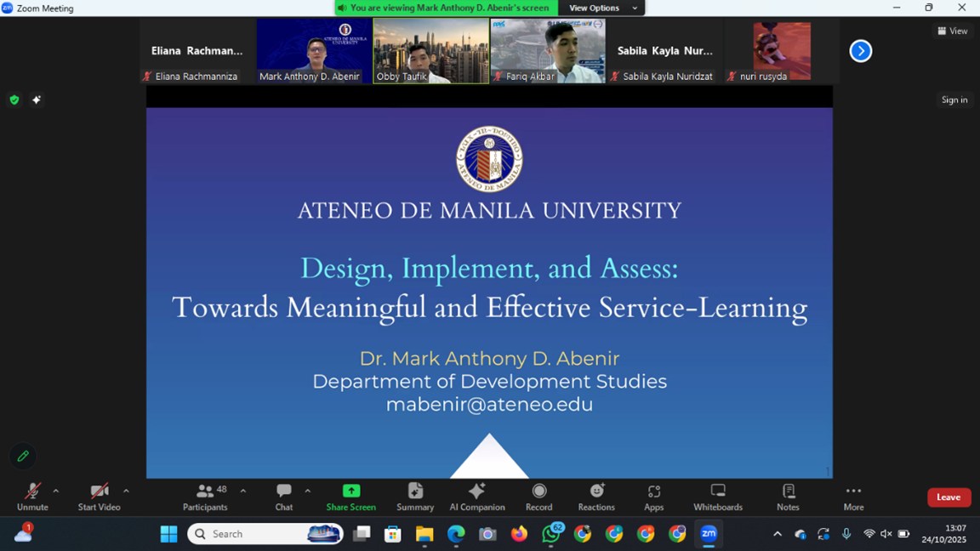Click the red Leave button
The height and width of the screenshot is (551, 980).
[x=949, y=497]
